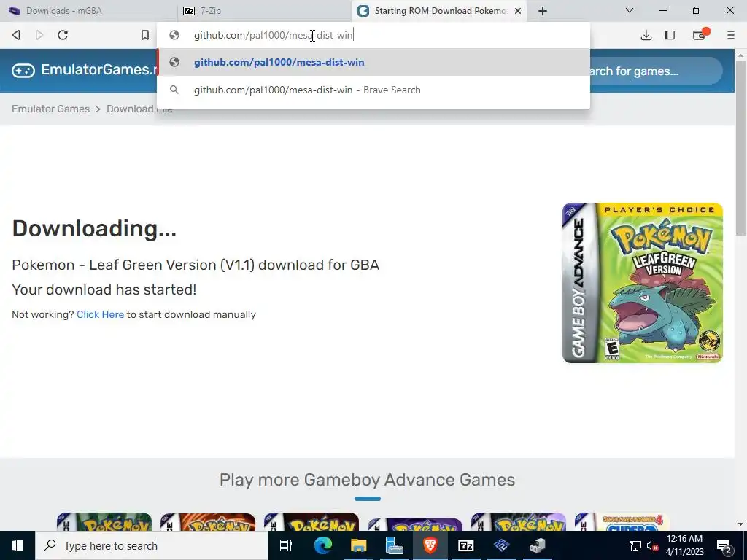Open Task View on taskbar
Viewport: 747px width, 560px height.
(286, 545)
